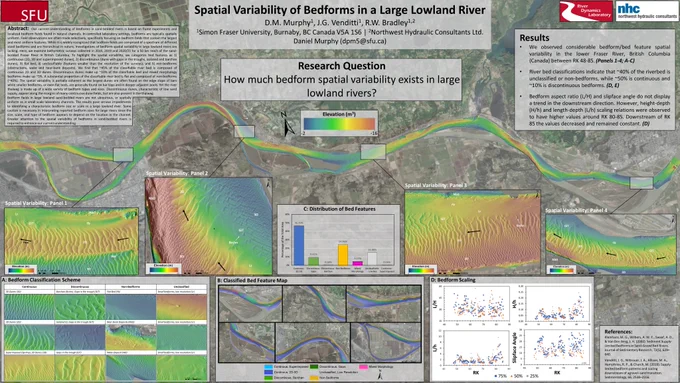
Task: Open the Panel 3 bathymetry image
Action: tap(472, 232)
